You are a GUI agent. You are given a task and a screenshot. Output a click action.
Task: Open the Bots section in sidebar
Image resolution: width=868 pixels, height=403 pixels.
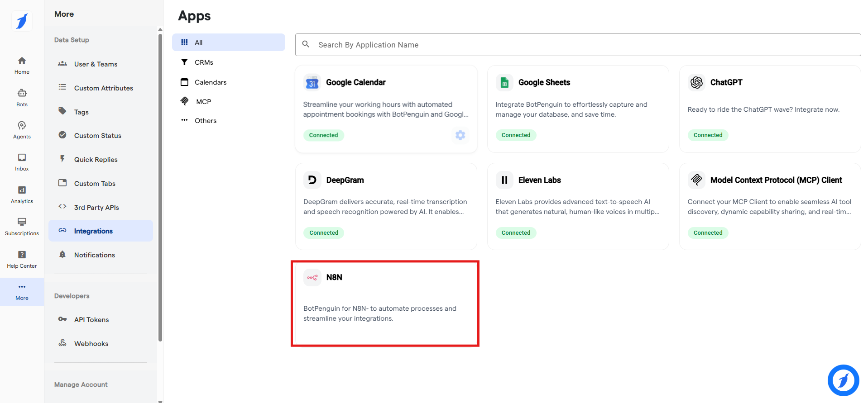[x=22, y=97]
